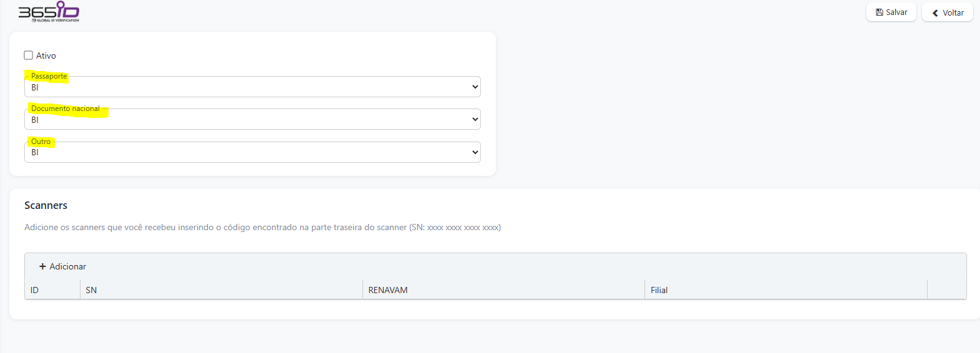This screenshot has width=980, height=353.
Task: Click the floppy disk save icon
Action: tap(880, 12)
